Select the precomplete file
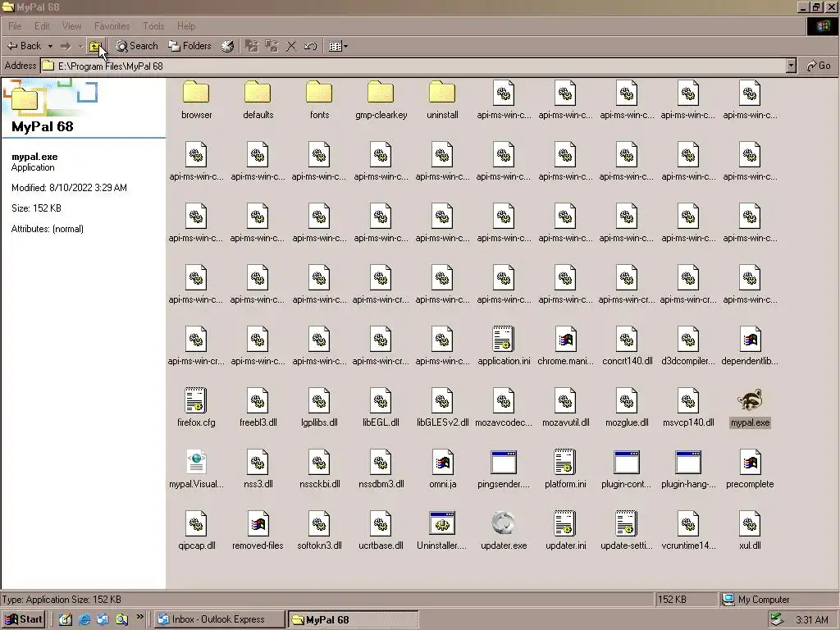 point(750,469)
